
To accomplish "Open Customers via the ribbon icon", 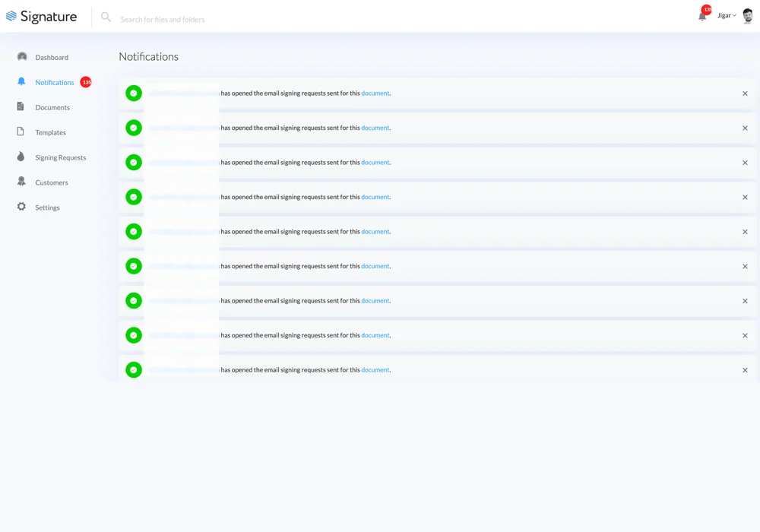I will coord(21,182).
